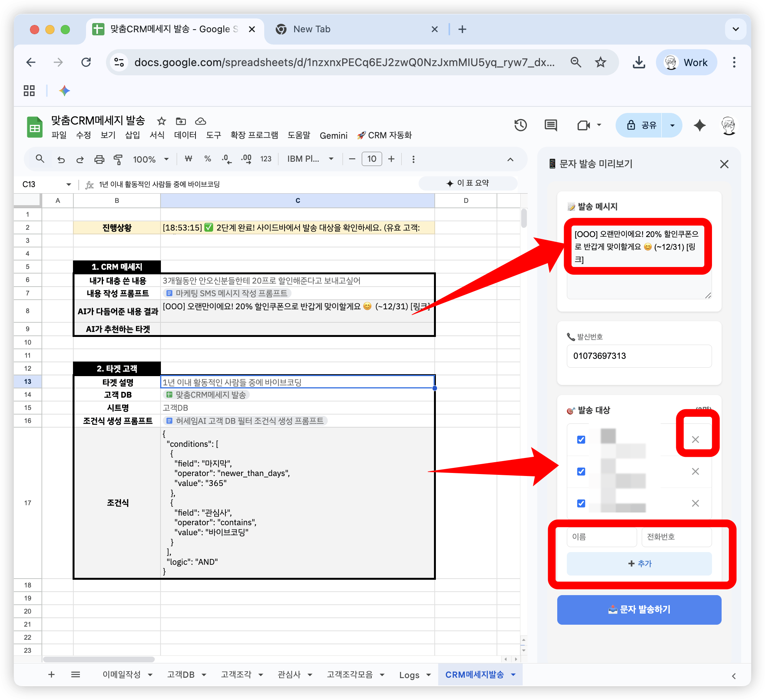Click the 이름 input field

pyautogui.click(x=601, y=537)
